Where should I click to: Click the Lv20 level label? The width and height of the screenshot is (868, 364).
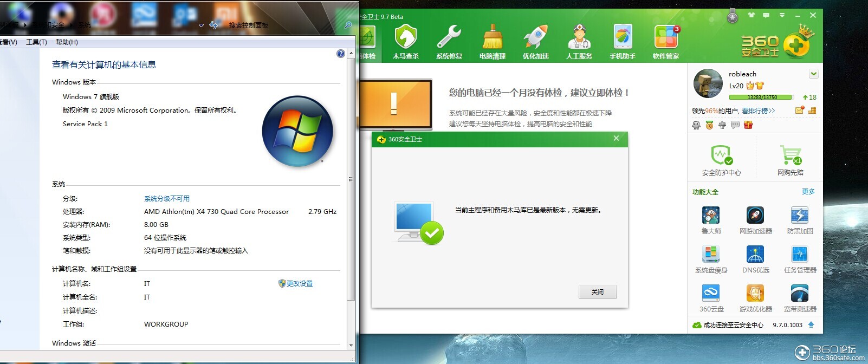[736, 86]
